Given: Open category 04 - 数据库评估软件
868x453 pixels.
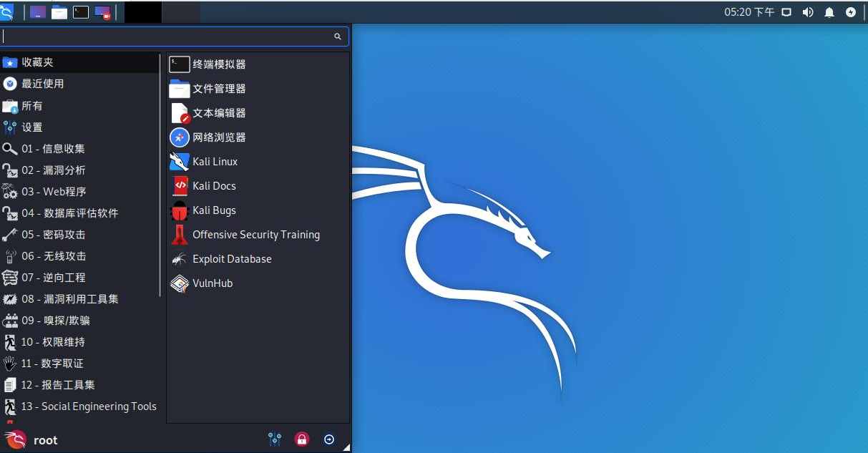Looking at the screenshot, I should coord(81,213).
